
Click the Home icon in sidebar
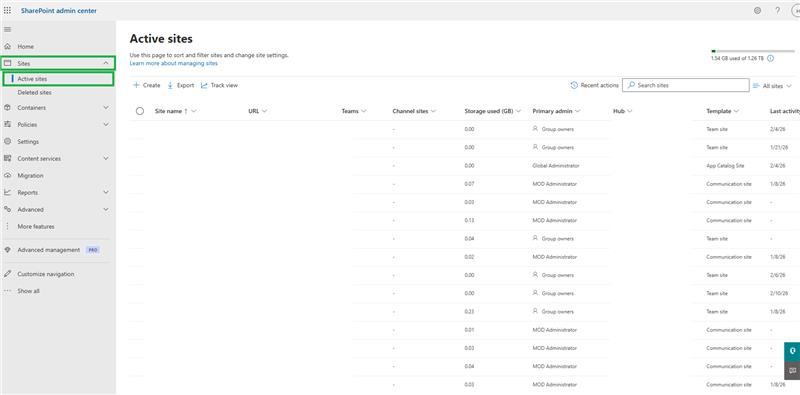point(7,46)
